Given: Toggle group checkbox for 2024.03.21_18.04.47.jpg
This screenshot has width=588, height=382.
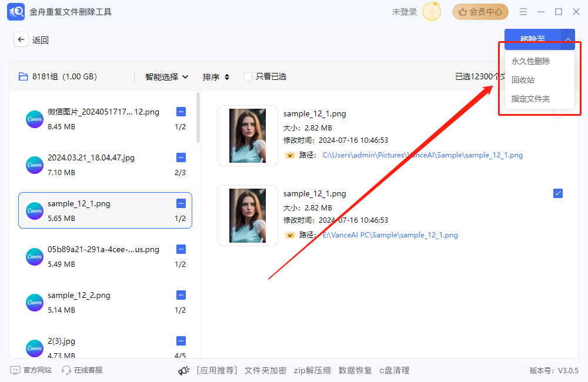Looking at the screenshot, I should (x=181, y=158).
